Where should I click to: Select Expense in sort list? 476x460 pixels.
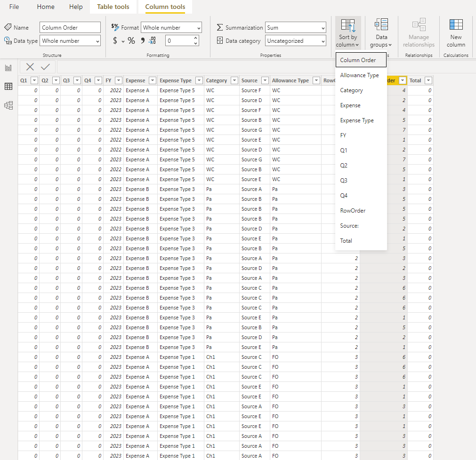[361, 105]
